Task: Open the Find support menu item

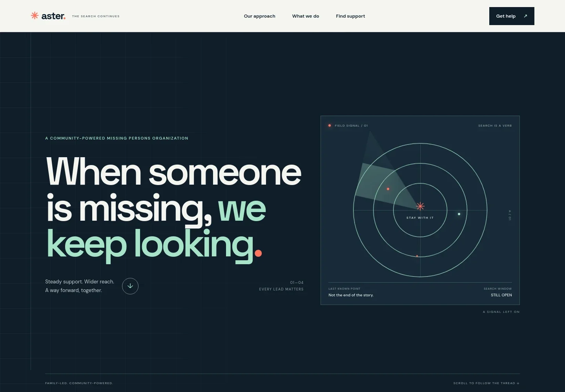Action: [350, 16]
